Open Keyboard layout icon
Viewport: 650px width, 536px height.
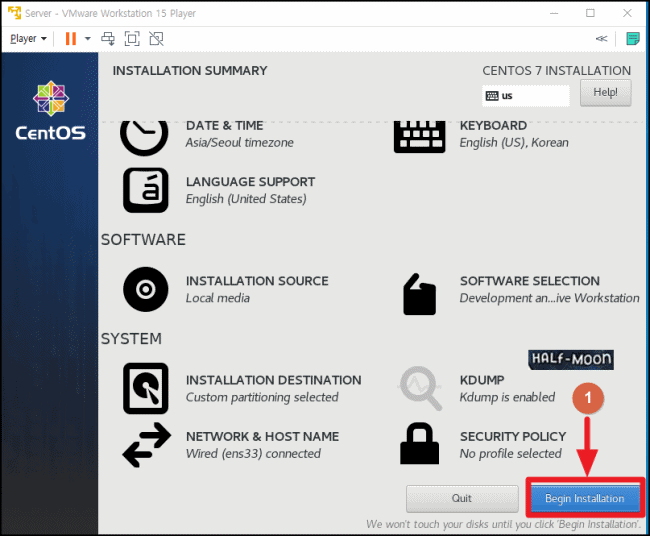coord(420,137)
